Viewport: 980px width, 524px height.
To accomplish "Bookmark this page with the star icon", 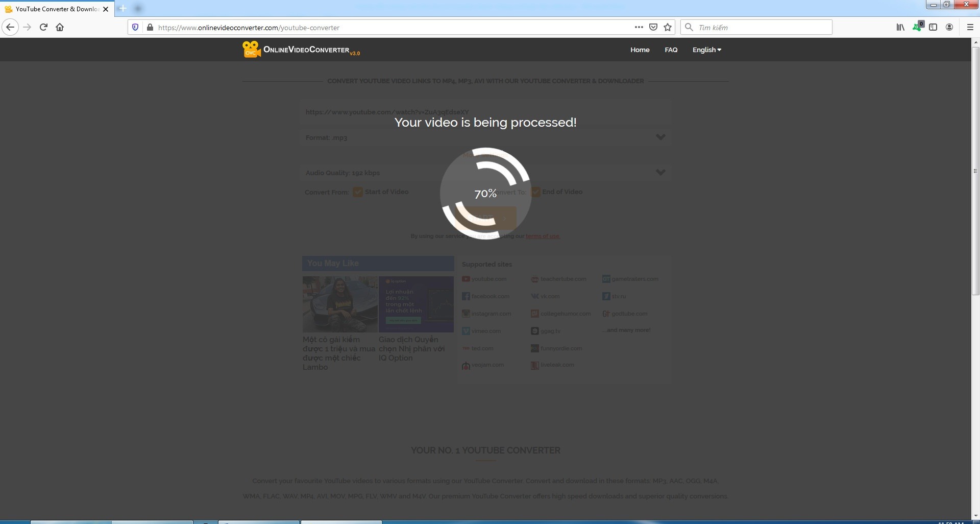I will pyautogui.click(x=668, y=27).
